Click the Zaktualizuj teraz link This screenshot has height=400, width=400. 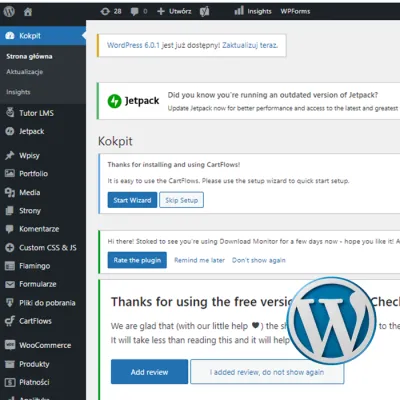[250, 45]
